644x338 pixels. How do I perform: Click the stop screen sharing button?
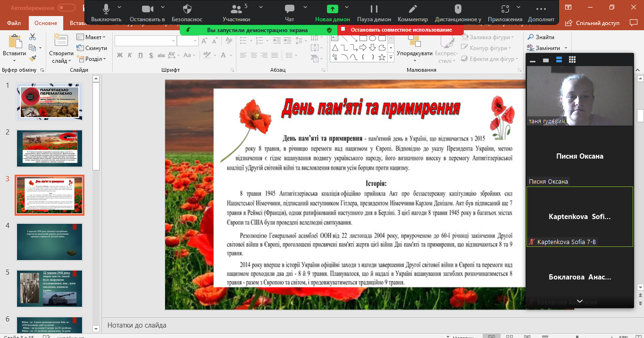pyautogui.click(x=401, y=30)
